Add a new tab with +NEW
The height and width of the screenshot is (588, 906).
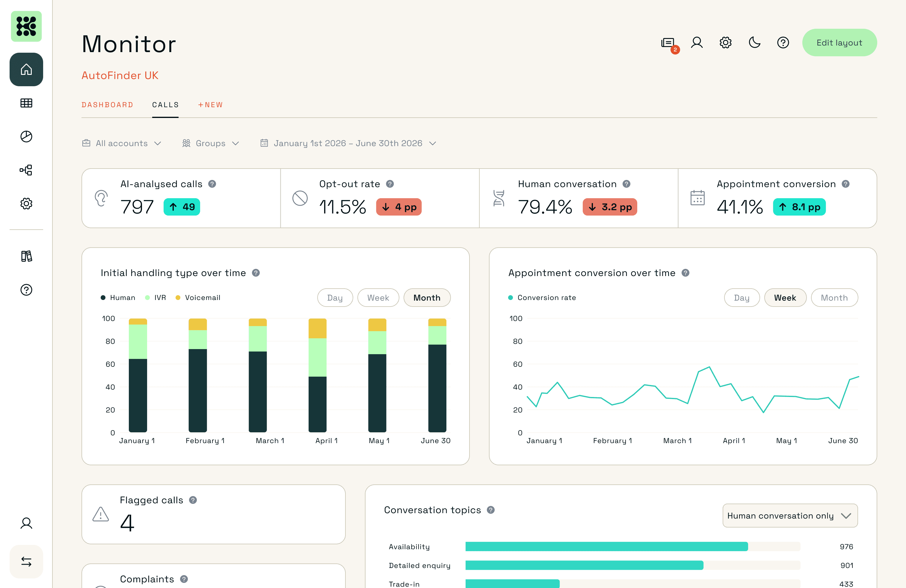(210, 105)
